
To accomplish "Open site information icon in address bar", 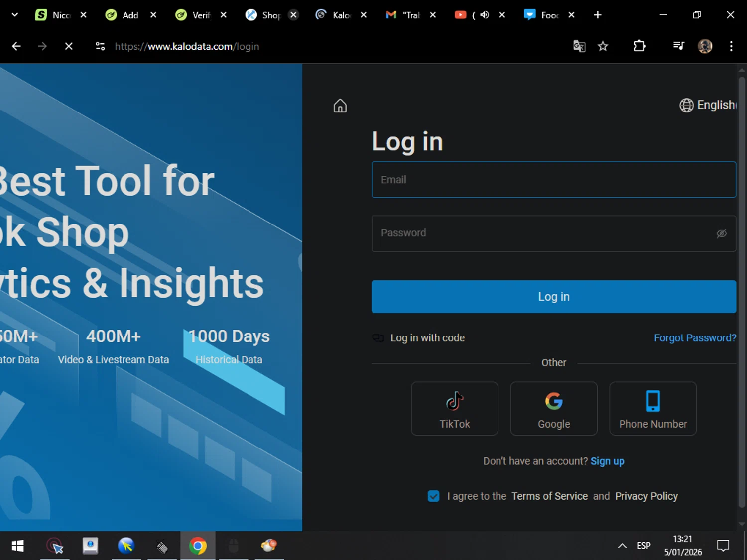I will click(100, 46).
